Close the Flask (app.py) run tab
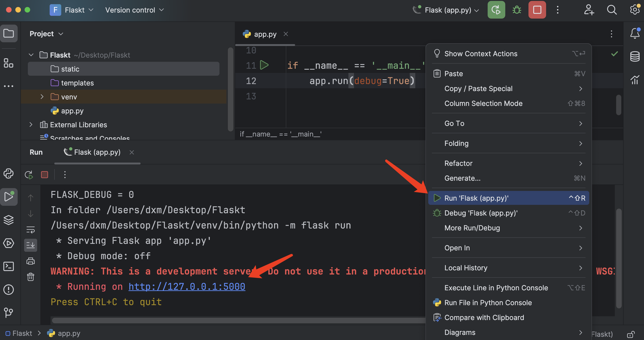Image resolution: width=644 pixels, height=340 pixels. 132,152
